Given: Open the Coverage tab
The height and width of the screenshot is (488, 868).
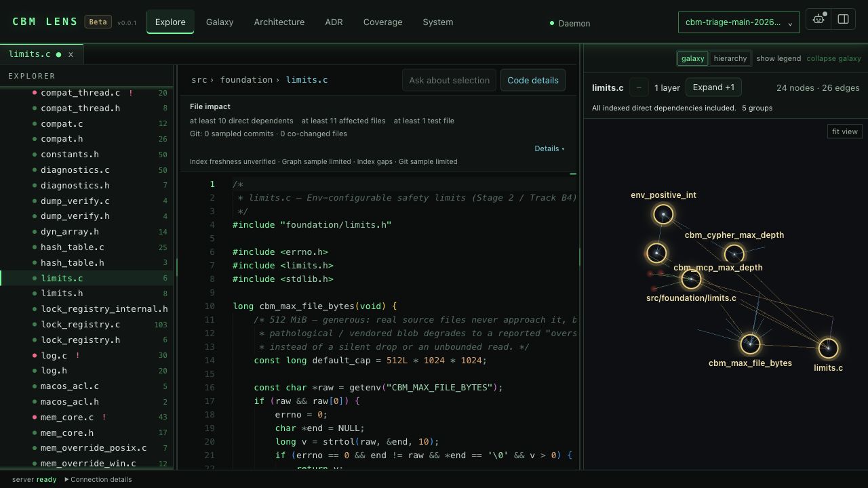Looking at the screenshot, I should (382, 22).
